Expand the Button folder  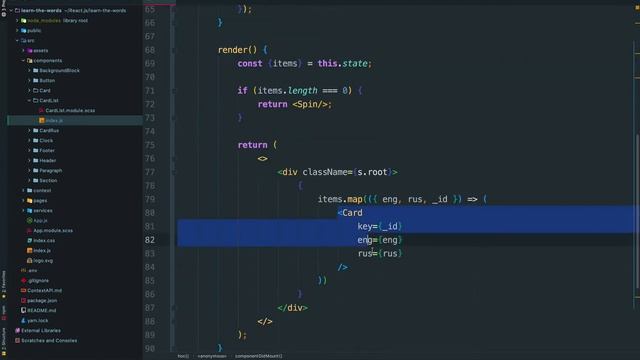click(x=29, y=80)
